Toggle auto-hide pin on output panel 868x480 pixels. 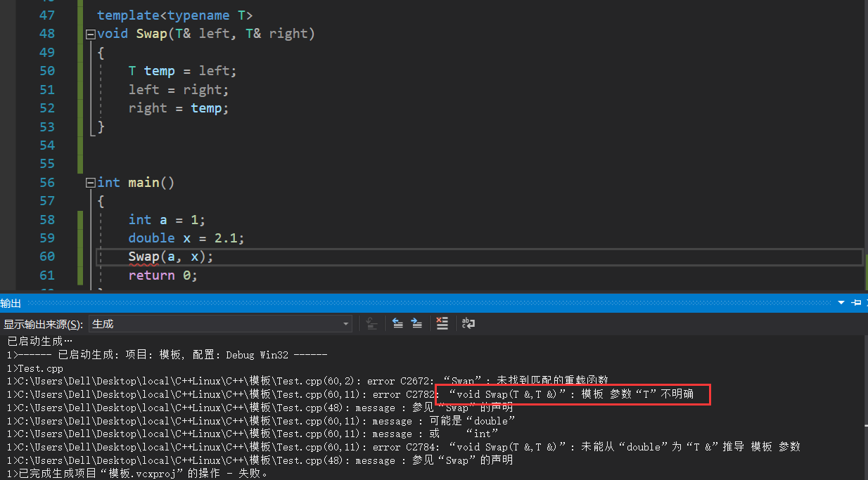click(x=855, y=303)
